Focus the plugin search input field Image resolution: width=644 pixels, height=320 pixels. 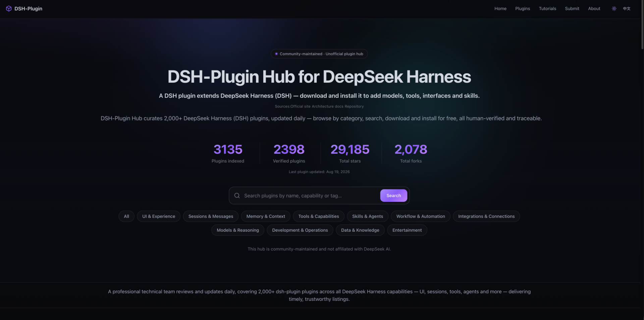click(310, 195)
